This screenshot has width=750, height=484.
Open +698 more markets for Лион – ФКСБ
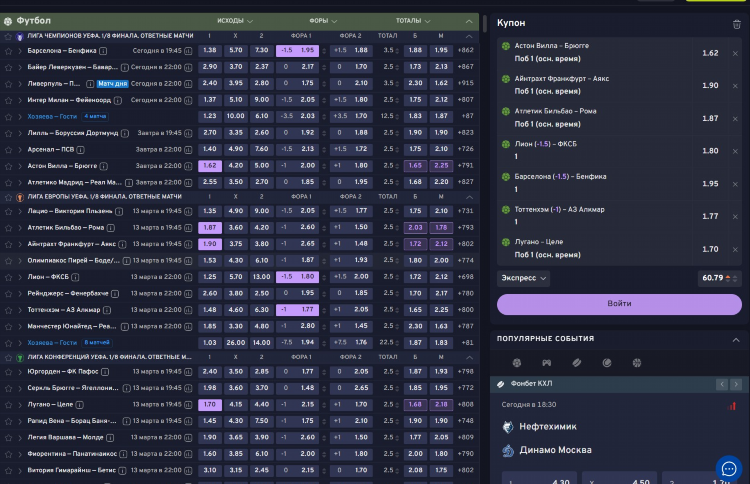coord(465,277)
